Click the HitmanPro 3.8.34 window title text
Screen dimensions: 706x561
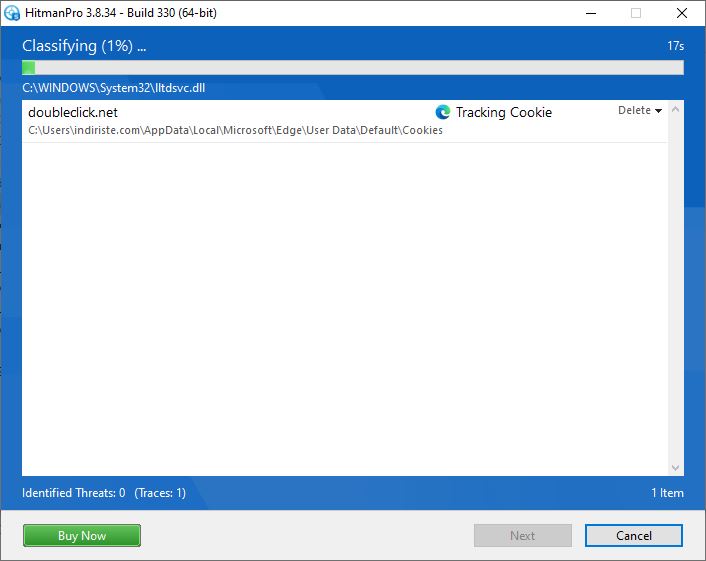[x=121, y=13]
